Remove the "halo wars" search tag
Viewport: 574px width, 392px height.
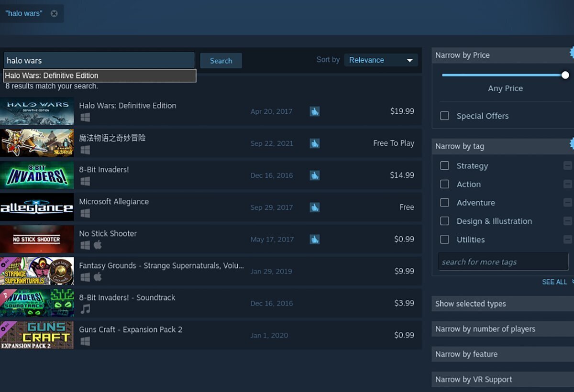pyautogui.click(x=54, y=13)
